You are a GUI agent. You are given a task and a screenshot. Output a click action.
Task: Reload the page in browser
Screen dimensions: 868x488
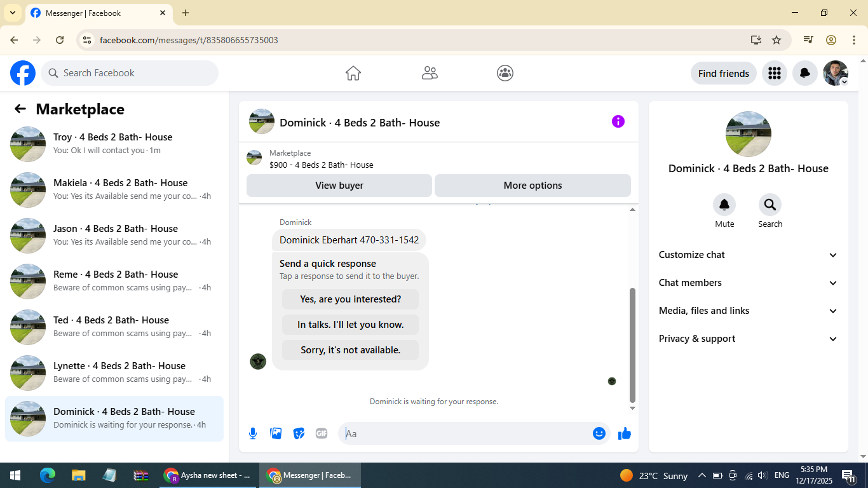pos(60,40)
